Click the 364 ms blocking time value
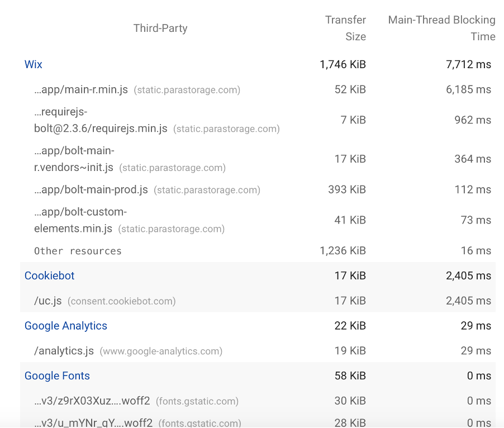 pyautogui.click(x=473, y=159)
